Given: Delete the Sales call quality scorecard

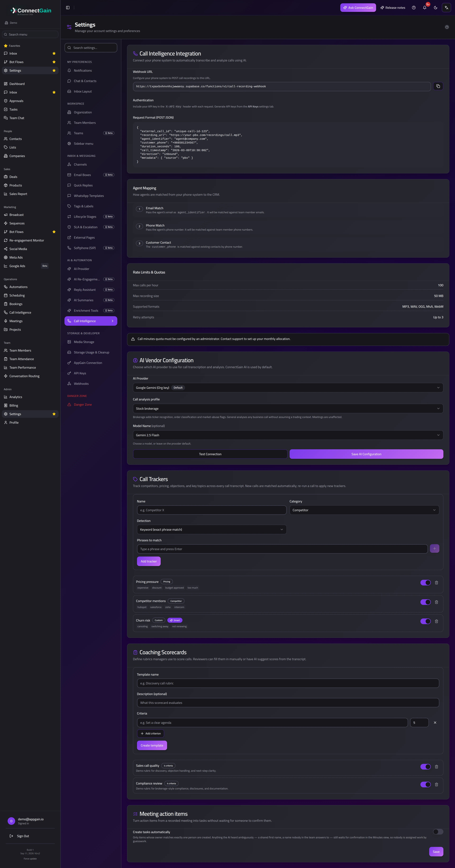Looking at the screenshot, I should click(x=437, y=767).
